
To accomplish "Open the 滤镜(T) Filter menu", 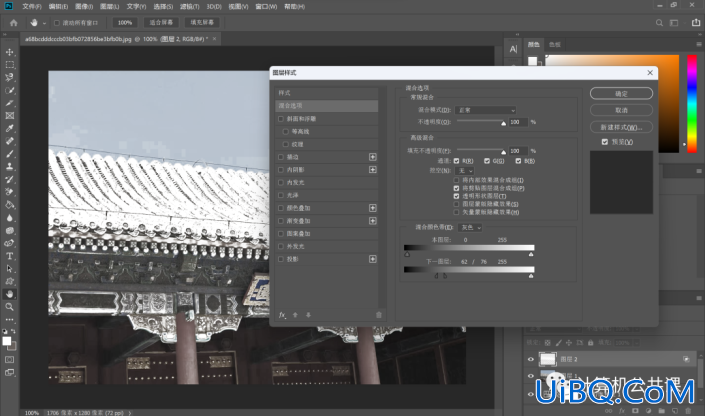I will [x=190, y=6].
